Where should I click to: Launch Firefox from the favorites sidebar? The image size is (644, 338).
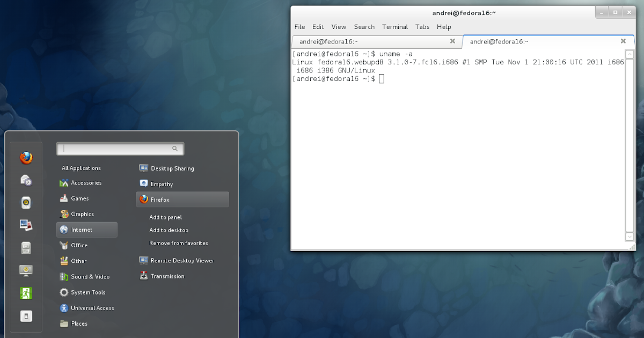[x=26, y=158]
